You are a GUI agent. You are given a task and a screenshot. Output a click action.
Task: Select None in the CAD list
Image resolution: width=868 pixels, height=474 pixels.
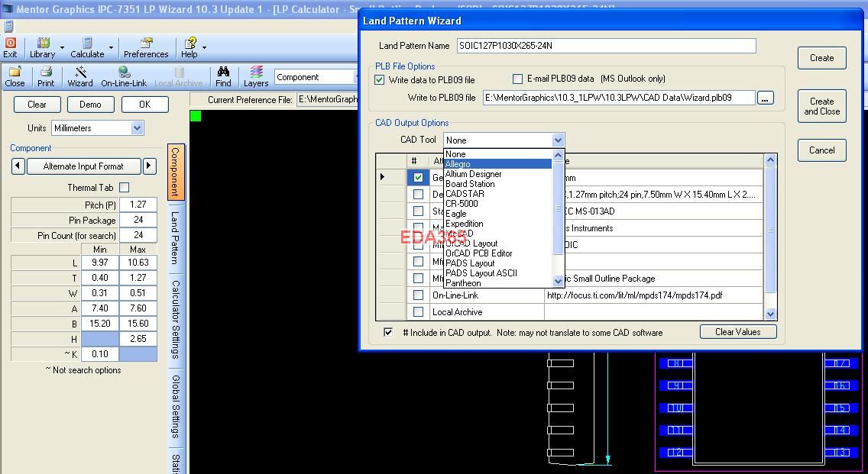[498, 154]
